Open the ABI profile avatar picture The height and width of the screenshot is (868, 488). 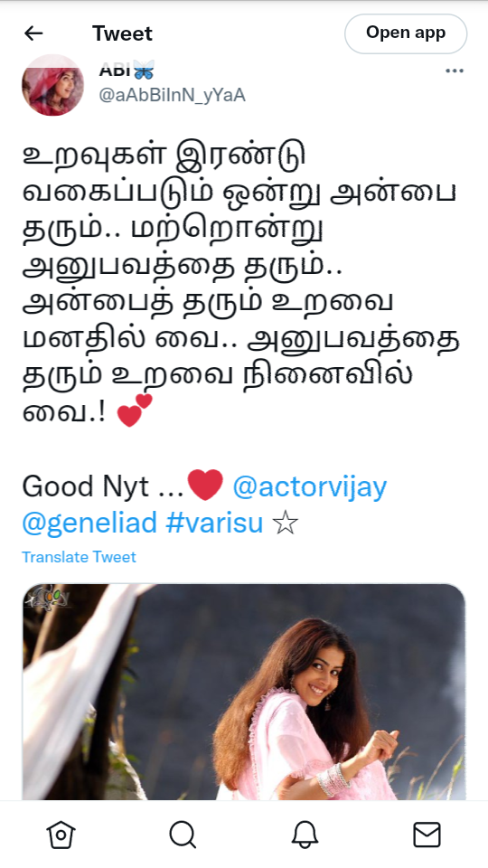tap(52, 85)
